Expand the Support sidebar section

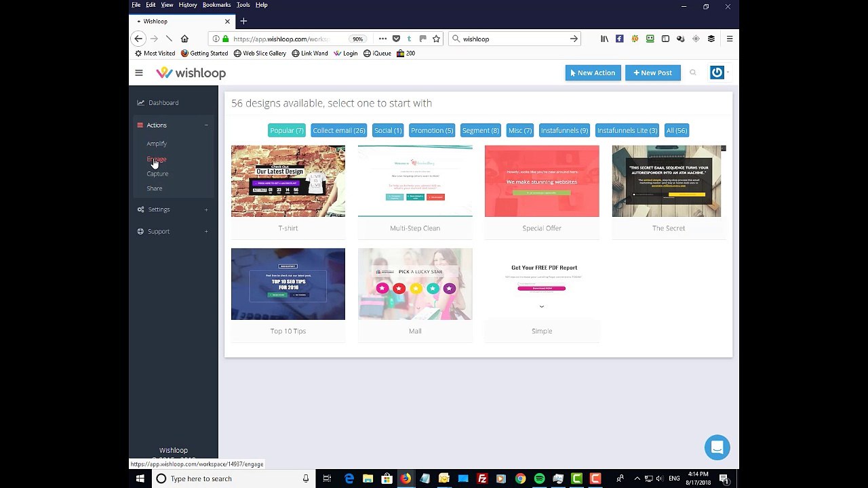click(x=206, y=231)
